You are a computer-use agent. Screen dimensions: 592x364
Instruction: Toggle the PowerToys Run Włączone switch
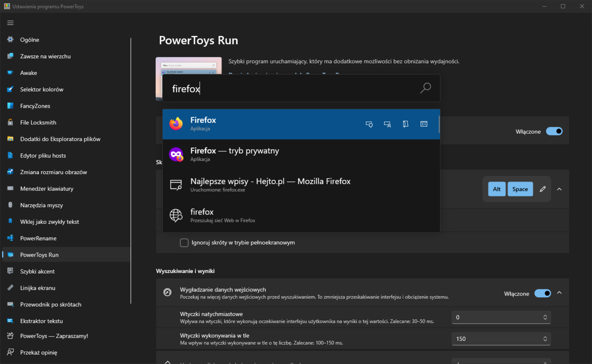554,132
